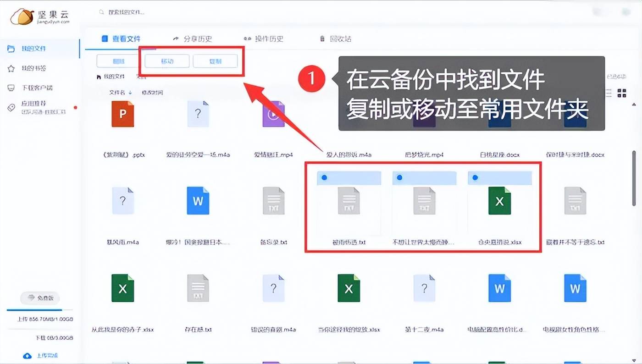Select the purple .mp4 video file icon
The width and height of the screenshot is (642, 364).
(273, 114)
